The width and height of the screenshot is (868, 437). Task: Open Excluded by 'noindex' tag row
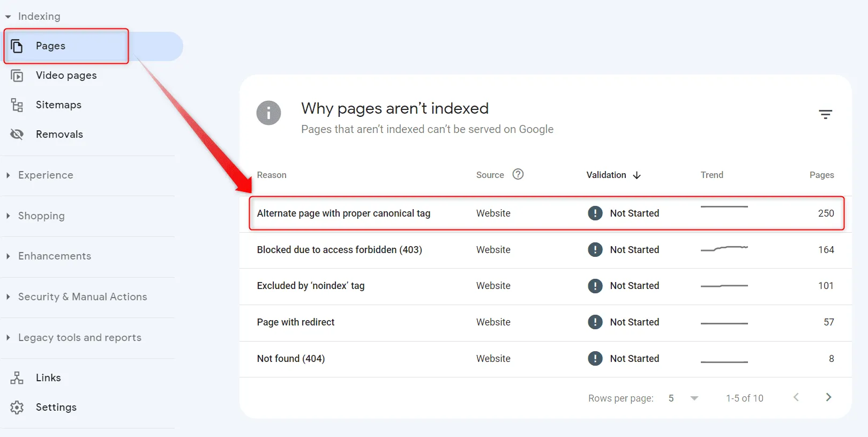(x=545, y=286)
